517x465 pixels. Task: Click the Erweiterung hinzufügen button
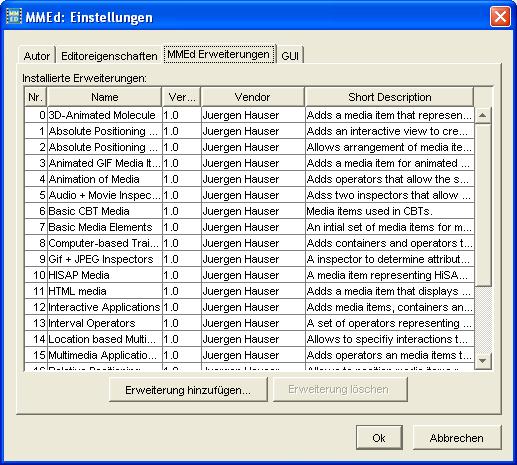pyautogui.click(x=188, y=390)
